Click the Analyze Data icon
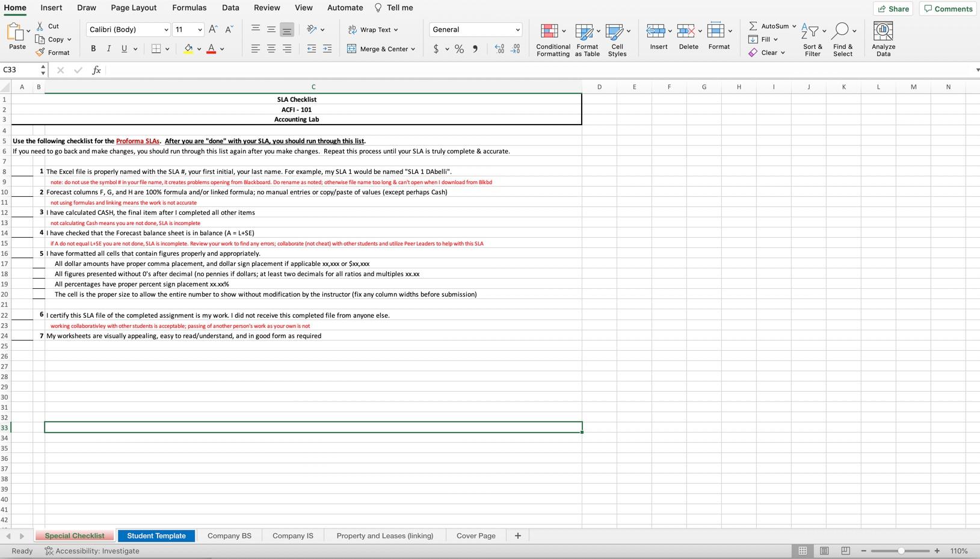The image size is (980, 559). (882, 31)
